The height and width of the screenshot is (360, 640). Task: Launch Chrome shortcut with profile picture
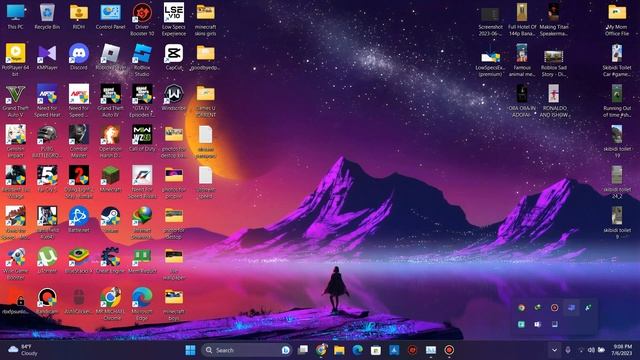coord(110,303)
